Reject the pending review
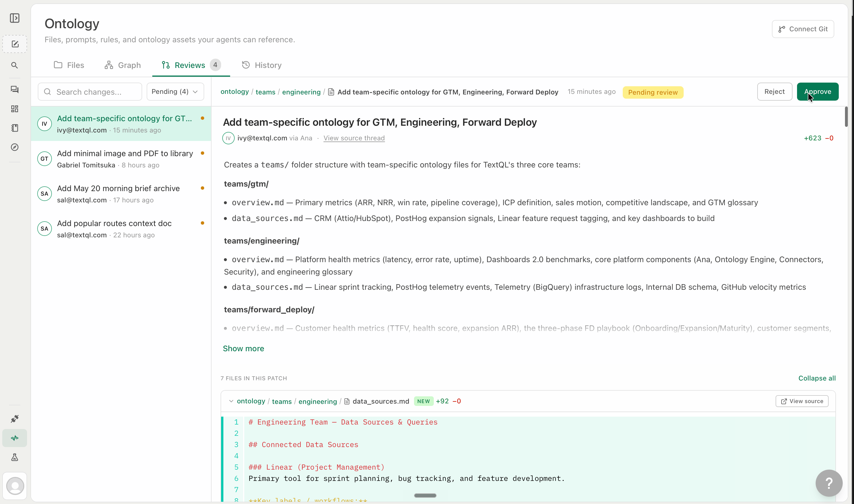 tap(774, 92)
